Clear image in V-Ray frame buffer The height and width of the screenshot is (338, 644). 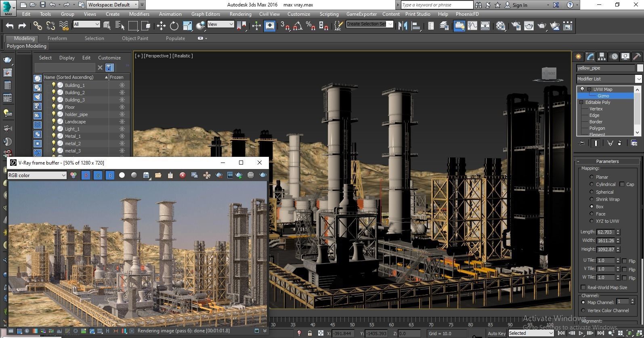pyautogui.click(x=183, y=175)
